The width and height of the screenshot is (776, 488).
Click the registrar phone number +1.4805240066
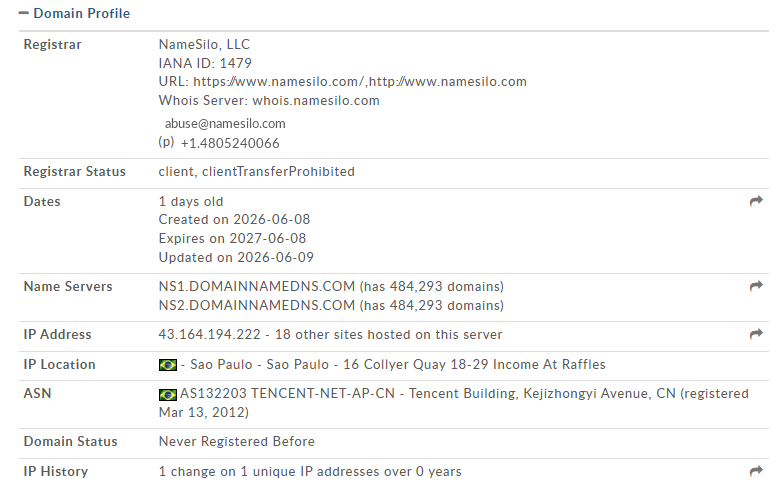click(x=230, y=144)
